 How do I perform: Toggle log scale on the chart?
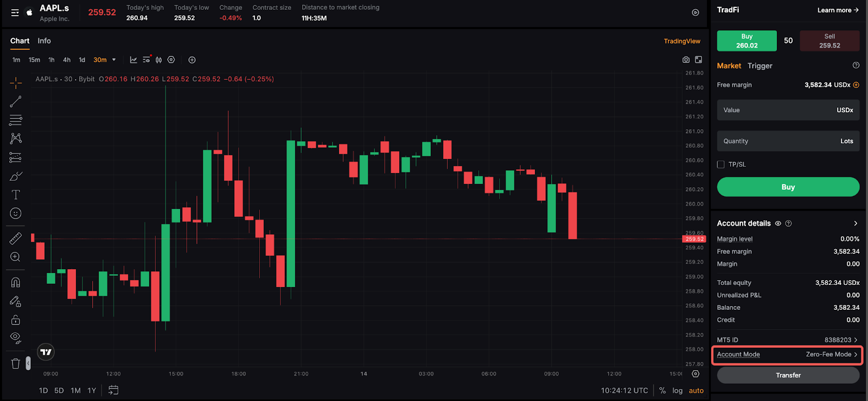tap(677, 391)
